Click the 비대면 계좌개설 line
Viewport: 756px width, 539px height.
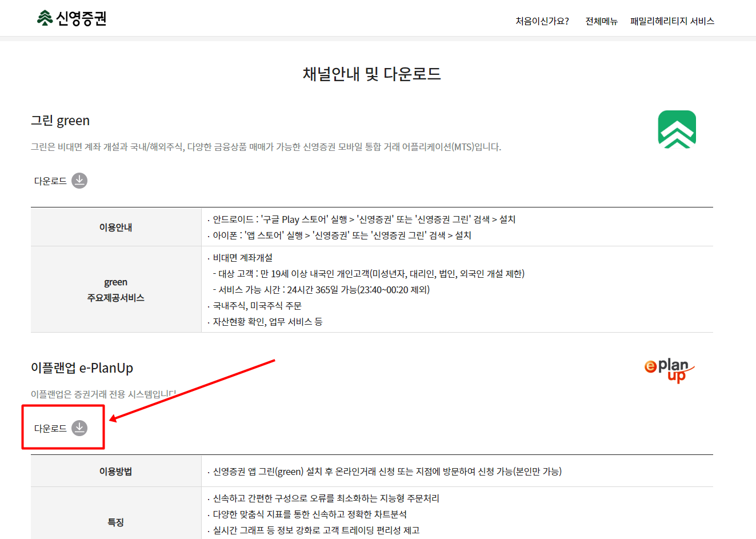point(240,258)
